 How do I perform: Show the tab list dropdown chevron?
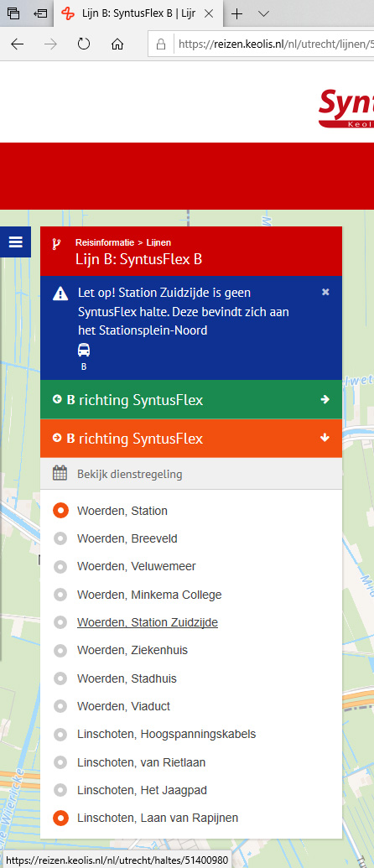pos(263,14)
